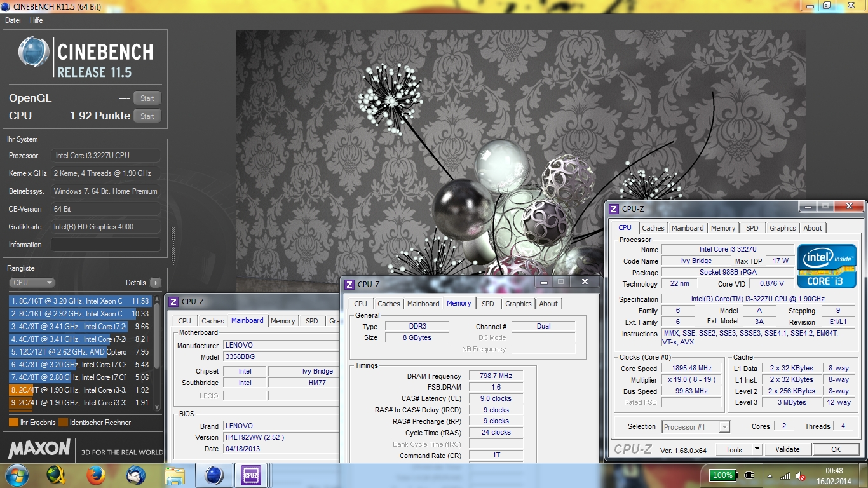
Task: Open About tab in the CPU-Z CPU window
Action: click(813, 228)
